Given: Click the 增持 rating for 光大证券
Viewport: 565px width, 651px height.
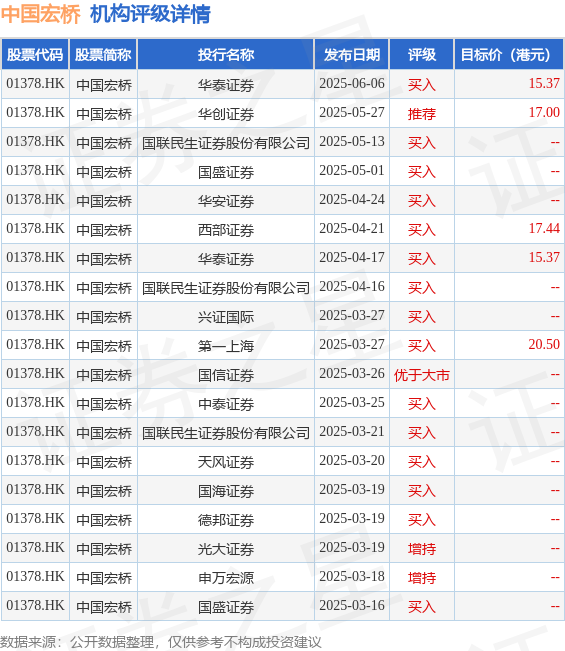Looking at the screenshot, I should tap(421, 549).
